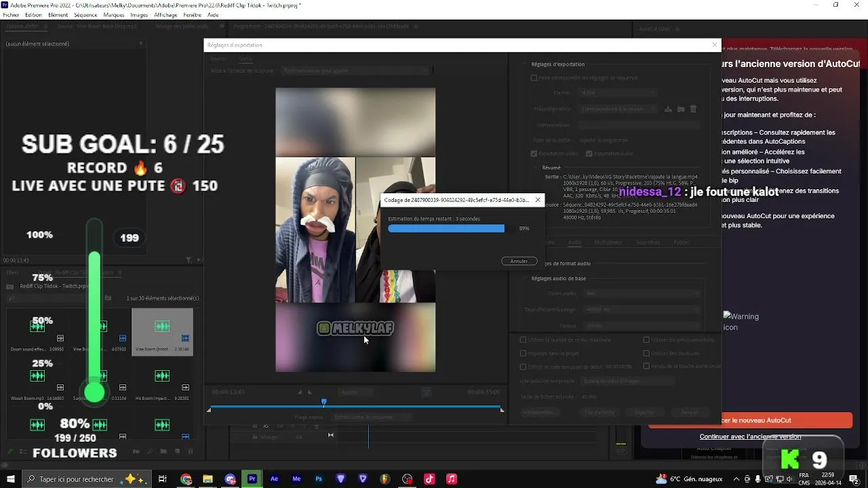This screenshot has height=488, width=868.
Task: Click the export preview playhead marker
Action: 324,403
